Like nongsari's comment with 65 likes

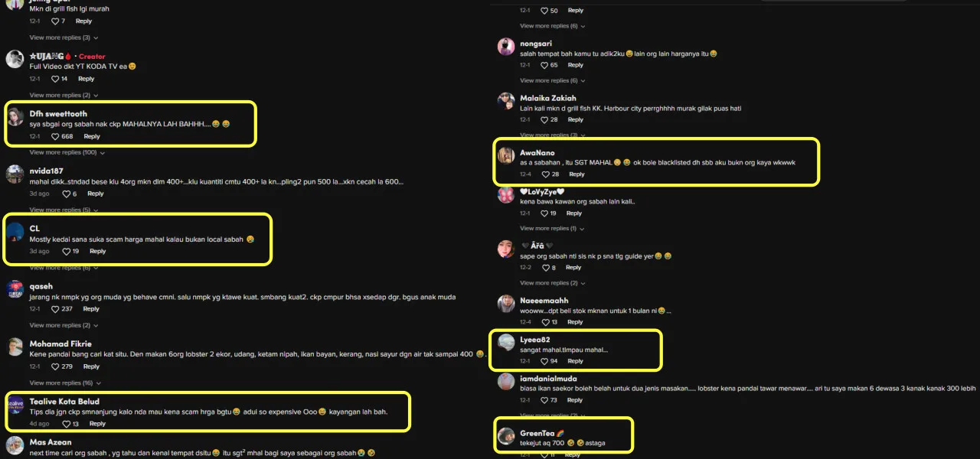coord(545,65)
